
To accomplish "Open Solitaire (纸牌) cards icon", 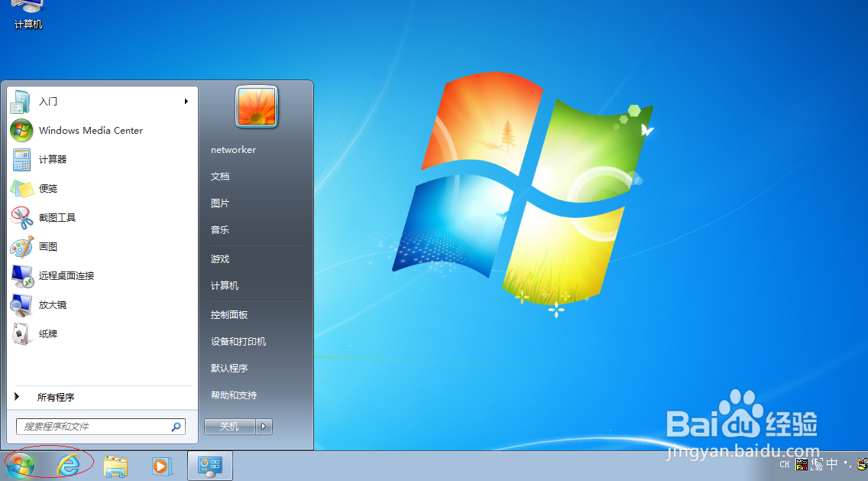I will [21, 334].
